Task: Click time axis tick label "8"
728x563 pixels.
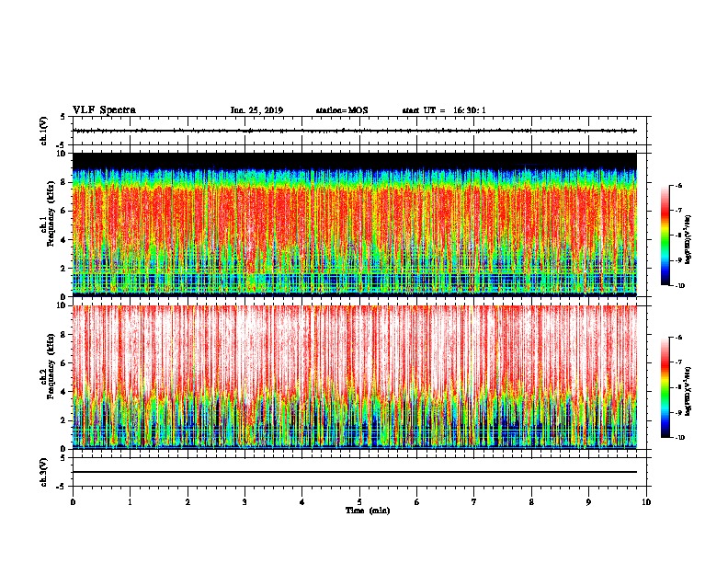Action: [531, 502]
